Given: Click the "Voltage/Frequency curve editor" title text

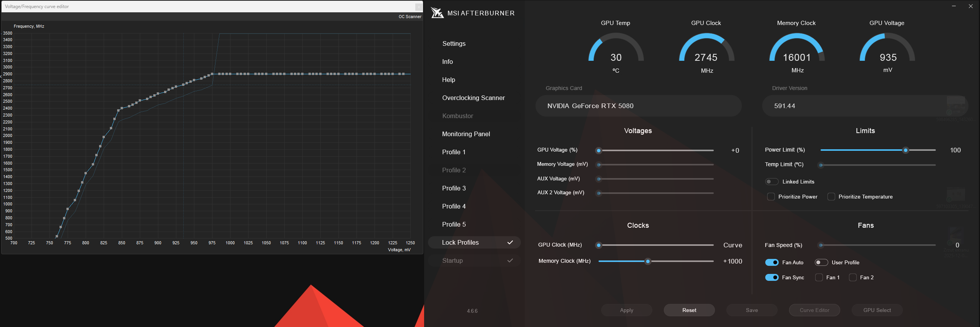Looking at the screenshot, I should click(37, 7).
